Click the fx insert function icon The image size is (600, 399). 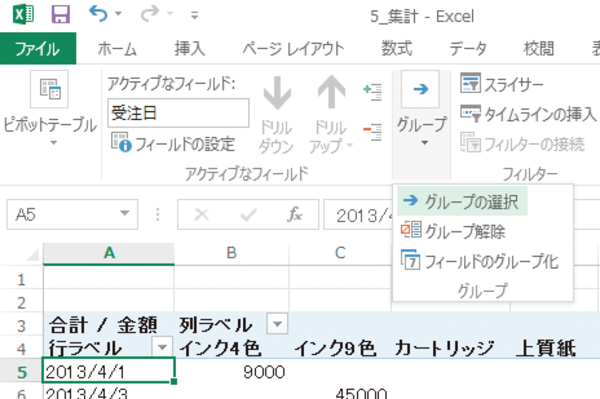[x=295, y=215]
